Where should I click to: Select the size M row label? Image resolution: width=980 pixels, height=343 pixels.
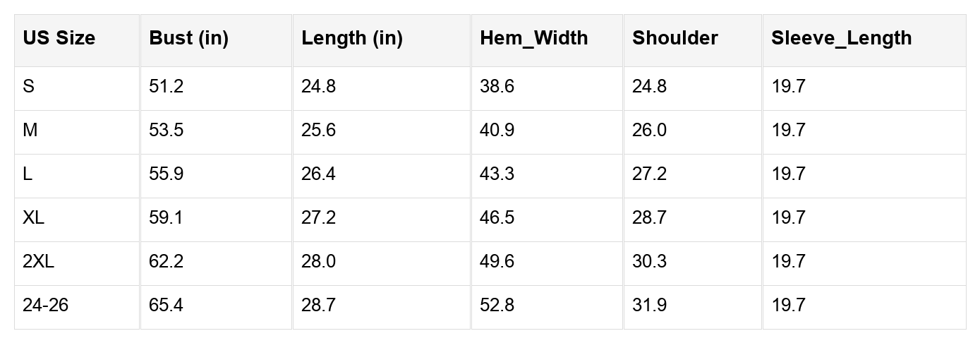pos(30,131)
